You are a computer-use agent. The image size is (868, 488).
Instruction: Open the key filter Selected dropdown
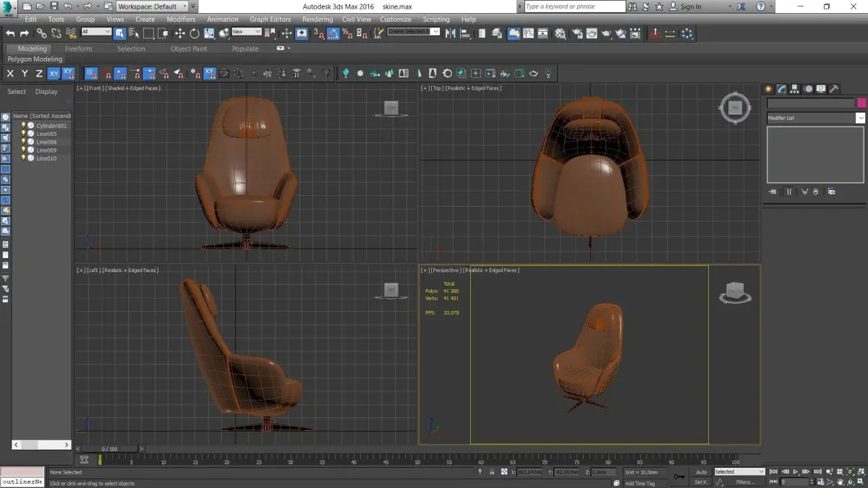click(x=739, y=471)
